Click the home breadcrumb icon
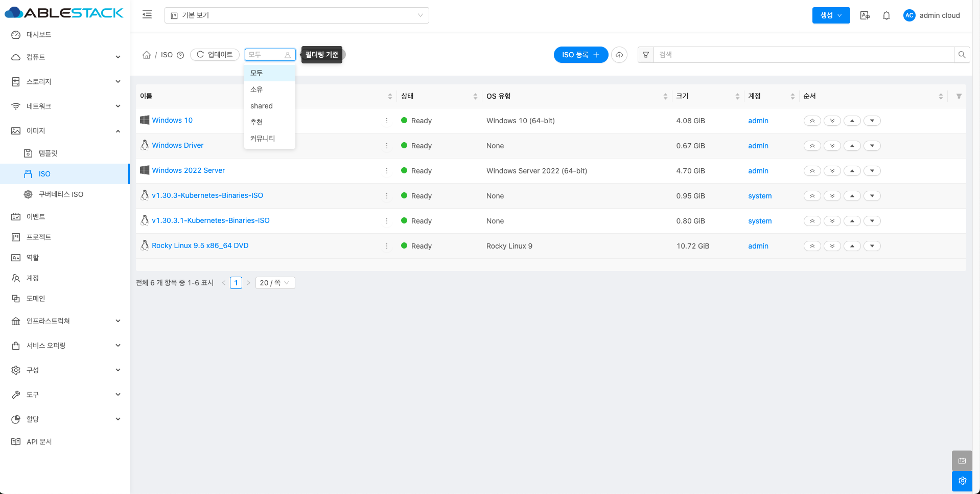 coord(147,55)
